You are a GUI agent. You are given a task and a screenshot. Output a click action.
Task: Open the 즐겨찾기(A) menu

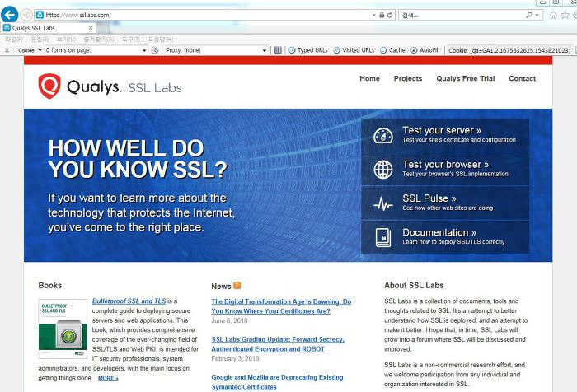(x=99, y=39)
